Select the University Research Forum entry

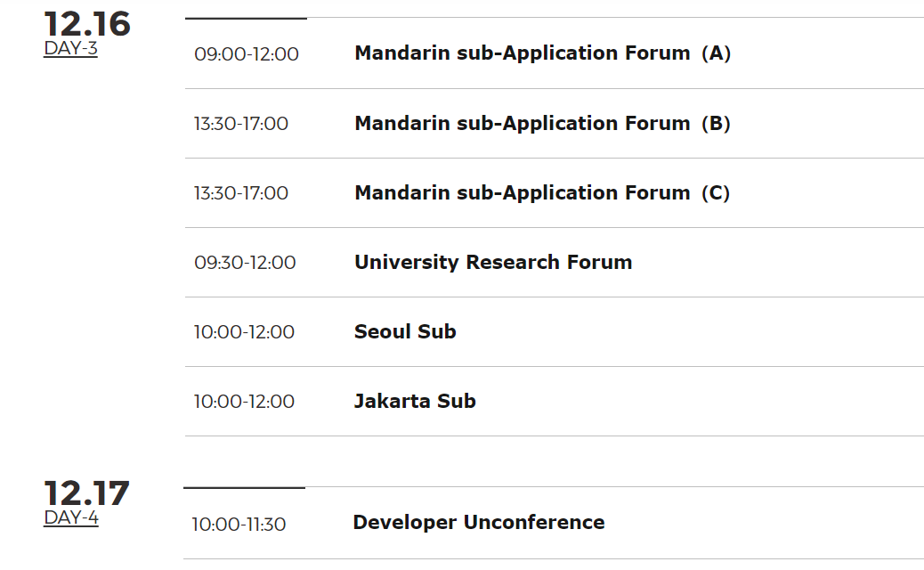click(x=493, y=262)
